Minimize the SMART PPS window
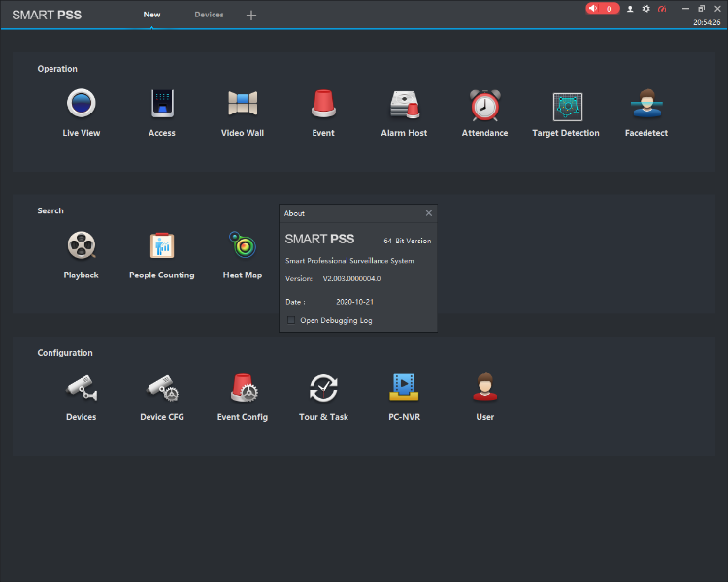The height and width of the screenshot is (582, 728). pos(685,9)
